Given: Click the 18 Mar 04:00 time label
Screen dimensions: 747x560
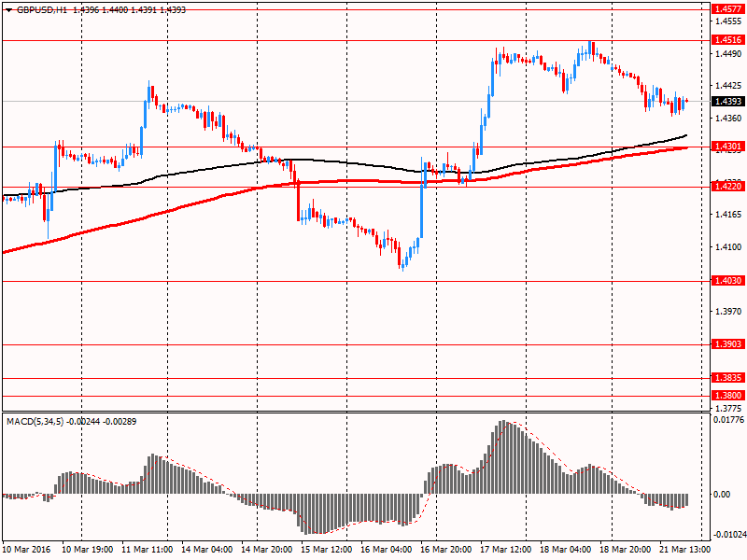Looking at the screenshot, I should tap(566, 550).
